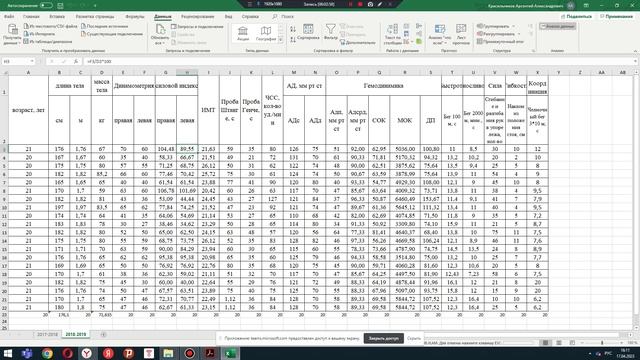Adjust the zoom slider

[x=602, y=343]
